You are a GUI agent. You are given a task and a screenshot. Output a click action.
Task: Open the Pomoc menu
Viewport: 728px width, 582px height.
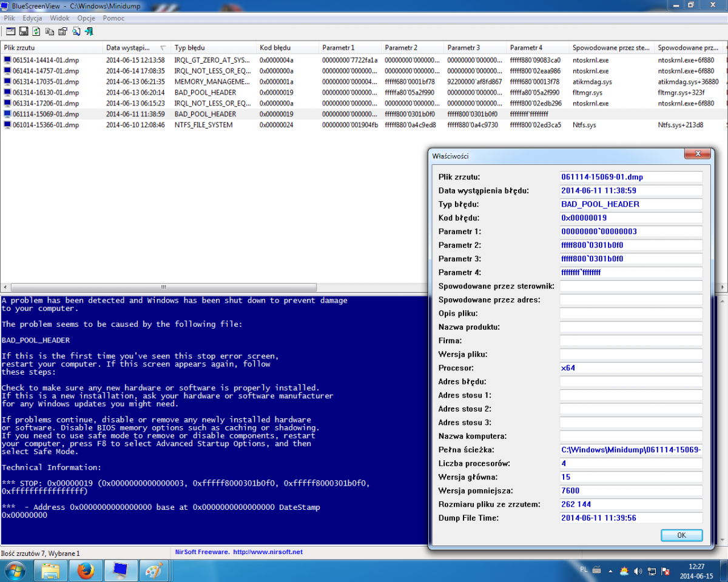pyautogui.click(x=113, y=18)
